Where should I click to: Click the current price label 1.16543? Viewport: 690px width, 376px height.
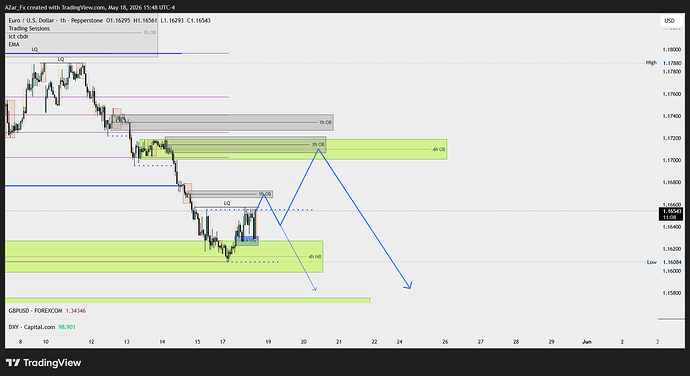[x=670, y=214]
